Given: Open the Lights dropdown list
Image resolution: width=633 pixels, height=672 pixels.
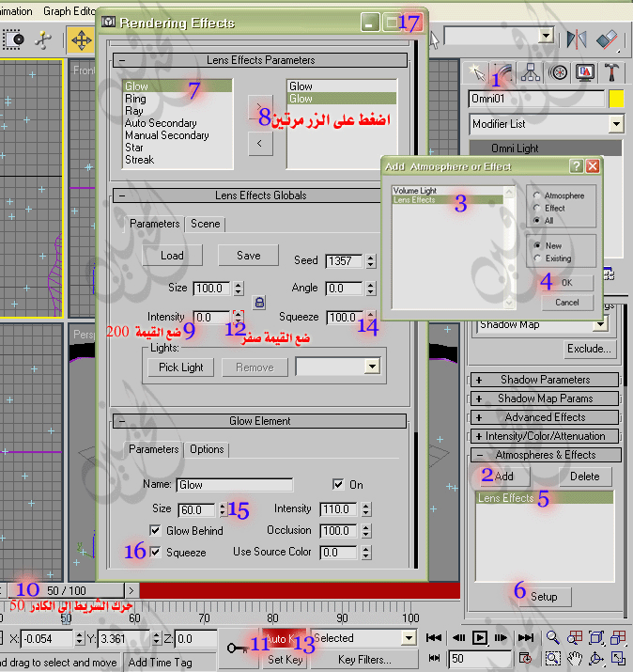Looking at the screenshot, I should [373, 367].
